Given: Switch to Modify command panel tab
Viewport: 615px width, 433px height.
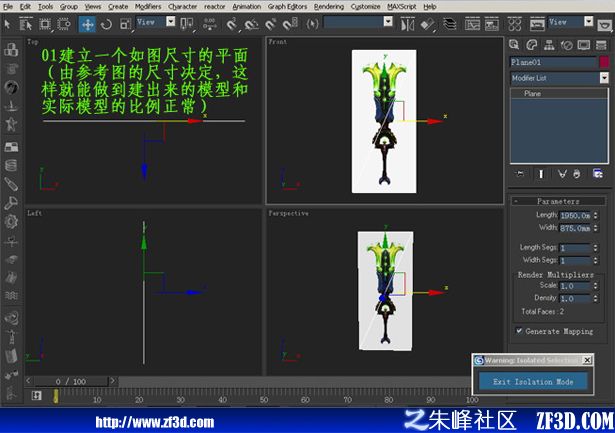Looking at the screenshot, I should 531,45.
